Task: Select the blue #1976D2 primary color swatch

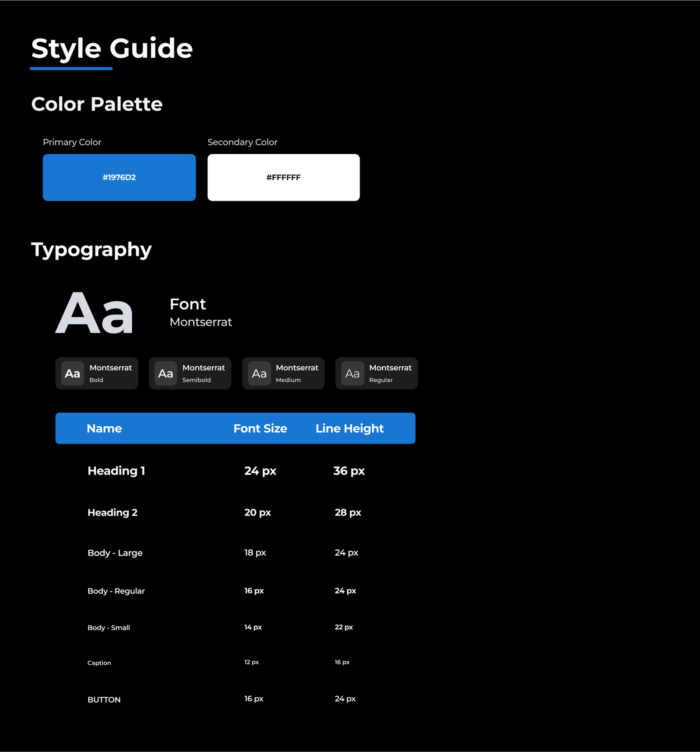Action: 119,177
